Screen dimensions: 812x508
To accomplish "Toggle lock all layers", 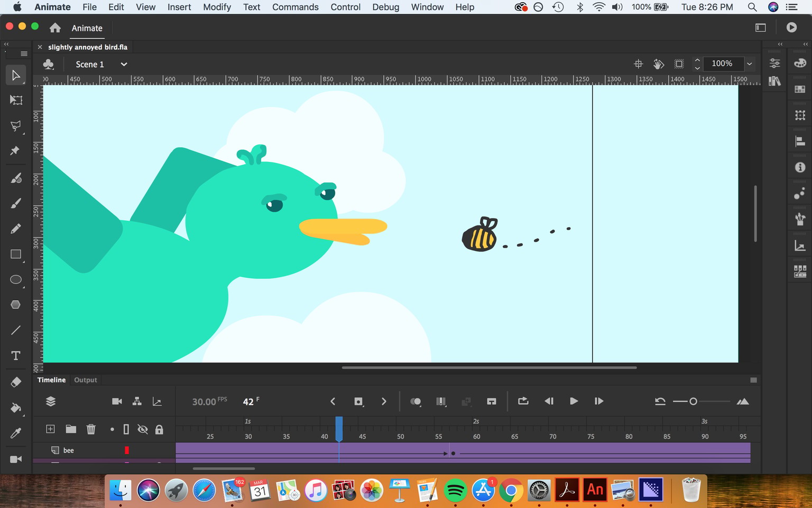I will coord(159,429).
